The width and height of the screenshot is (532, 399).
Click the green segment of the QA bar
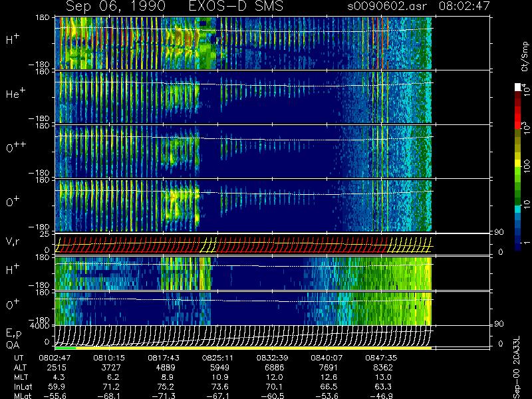[x=65, y=348]
